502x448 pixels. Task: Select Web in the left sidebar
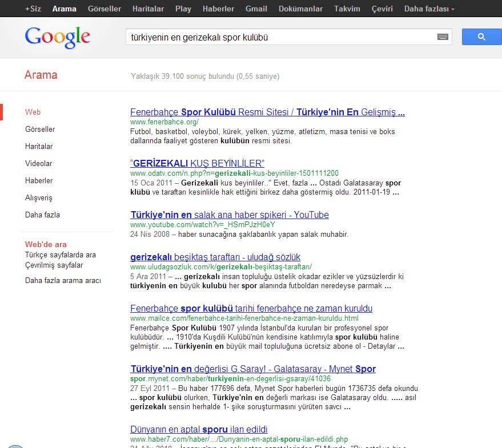click(x=33, y=112)
